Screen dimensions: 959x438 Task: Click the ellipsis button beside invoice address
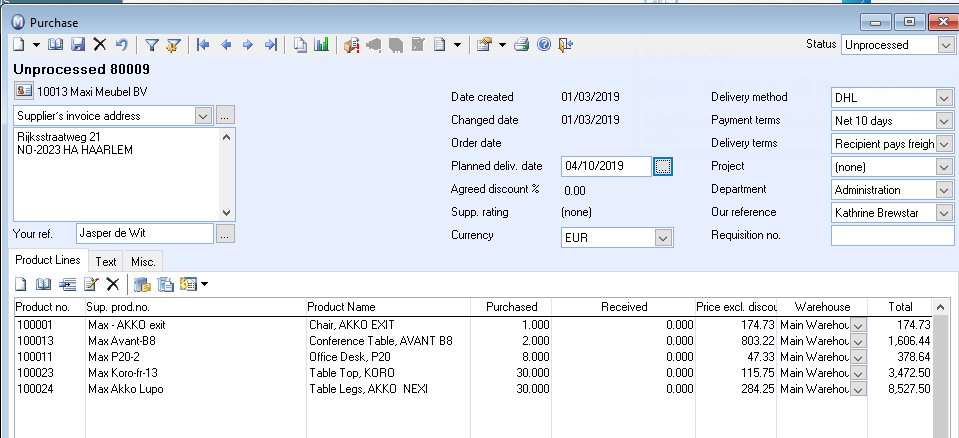point(225,115)
